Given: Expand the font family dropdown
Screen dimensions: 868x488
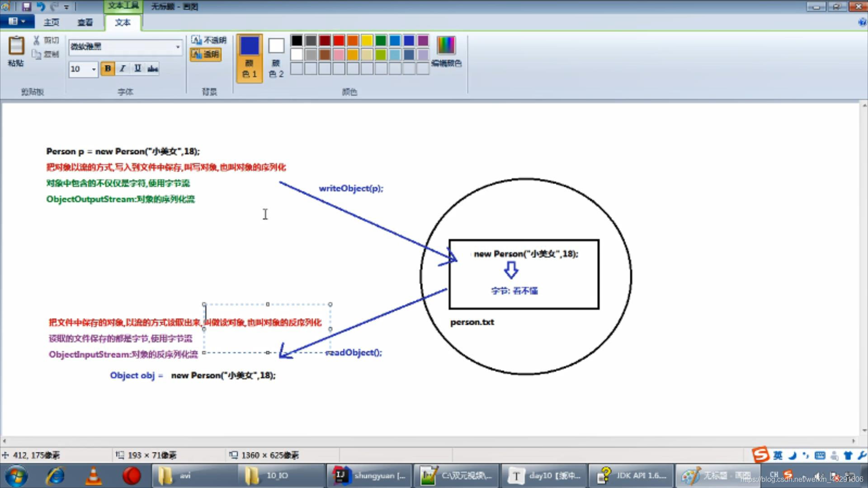Looking at the screenshot, I should (178, 47).
